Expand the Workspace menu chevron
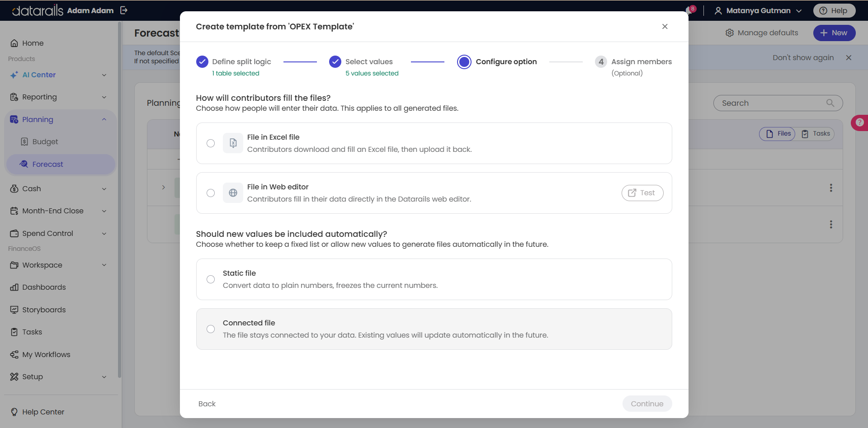This screenshot has width=868, height=428. [x=104, y=265]
